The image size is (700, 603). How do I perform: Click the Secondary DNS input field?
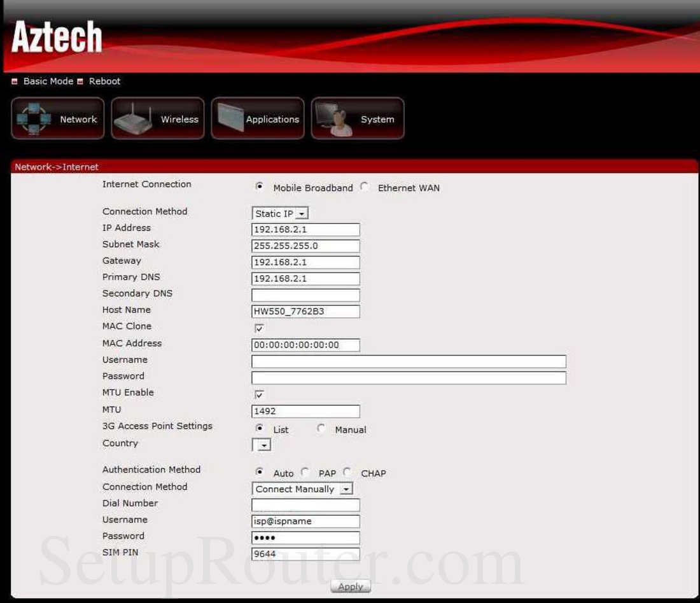[x=305, y=295]
